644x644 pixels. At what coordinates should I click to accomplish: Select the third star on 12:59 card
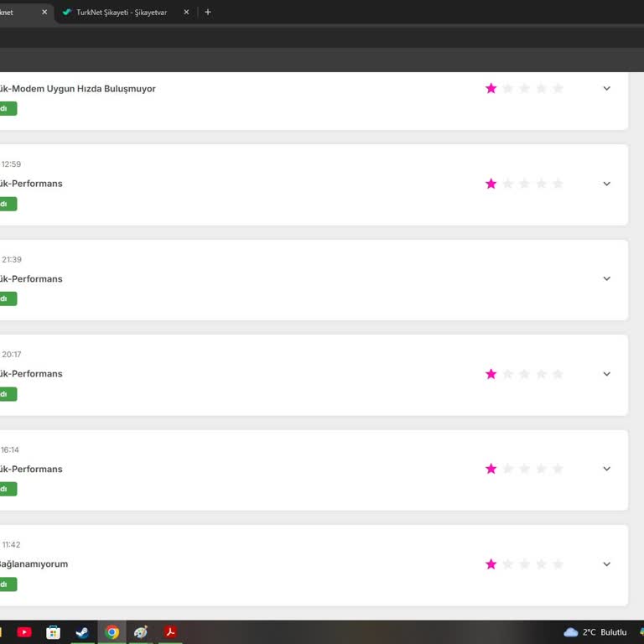[524, 184]
